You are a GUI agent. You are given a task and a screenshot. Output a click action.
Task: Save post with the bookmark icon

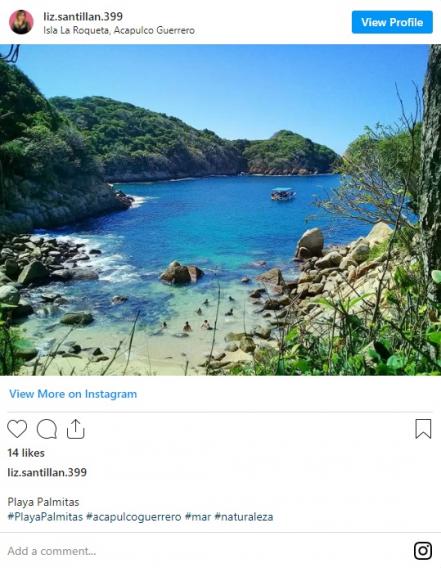click(423, 429)
